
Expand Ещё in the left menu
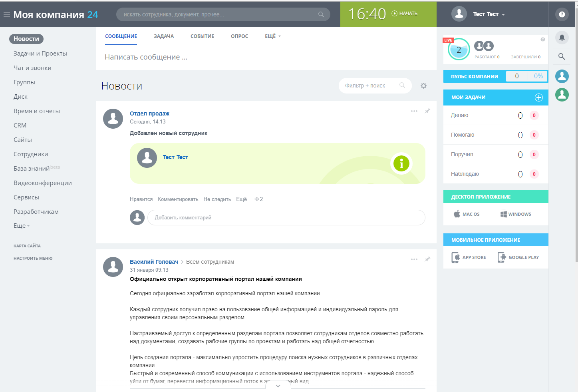[x=22, y=226]
